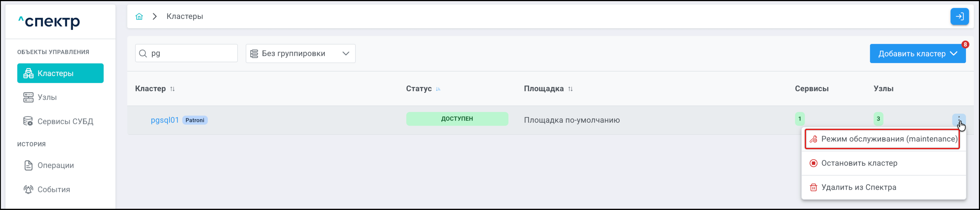Click the home icon in breadcrumb

click(139, 16)
